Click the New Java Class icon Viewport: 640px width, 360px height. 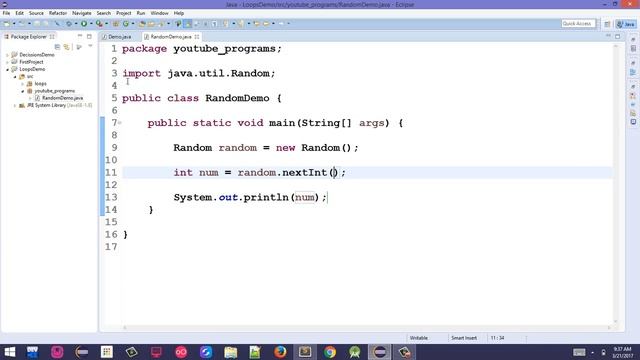[x=126, y=24]
